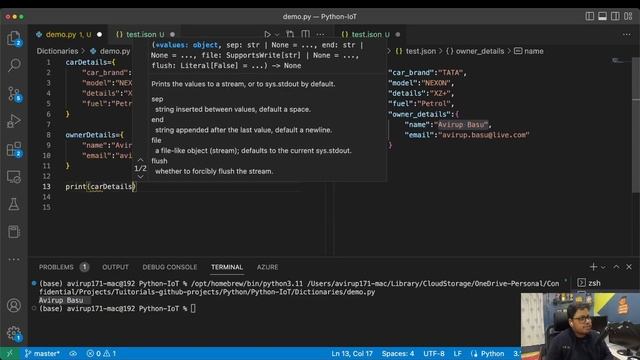Change end of line sequence LF
The image size is (640, 360).
point(458,353)
